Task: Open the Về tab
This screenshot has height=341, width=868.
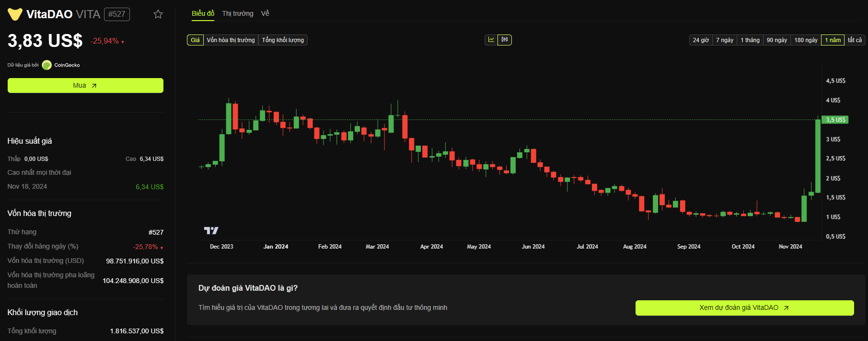Action: pyautogui.click(x=265, y=13)
